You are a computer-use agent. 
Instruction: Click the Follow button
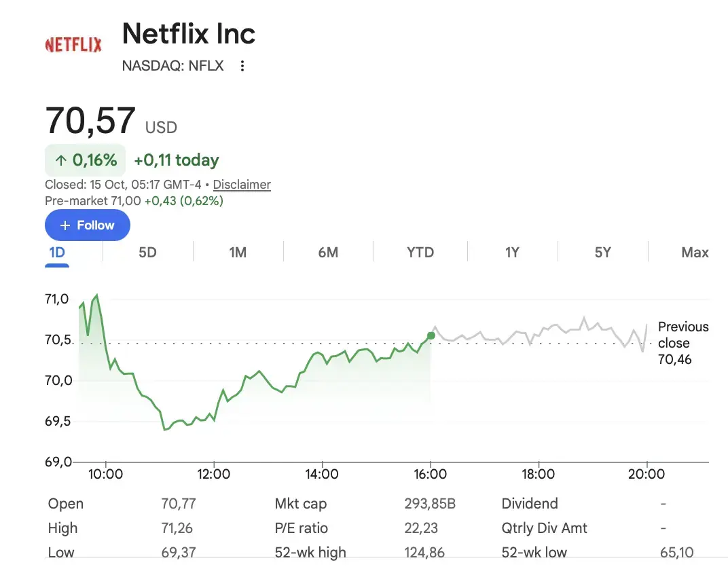click(x=88, y=225)
